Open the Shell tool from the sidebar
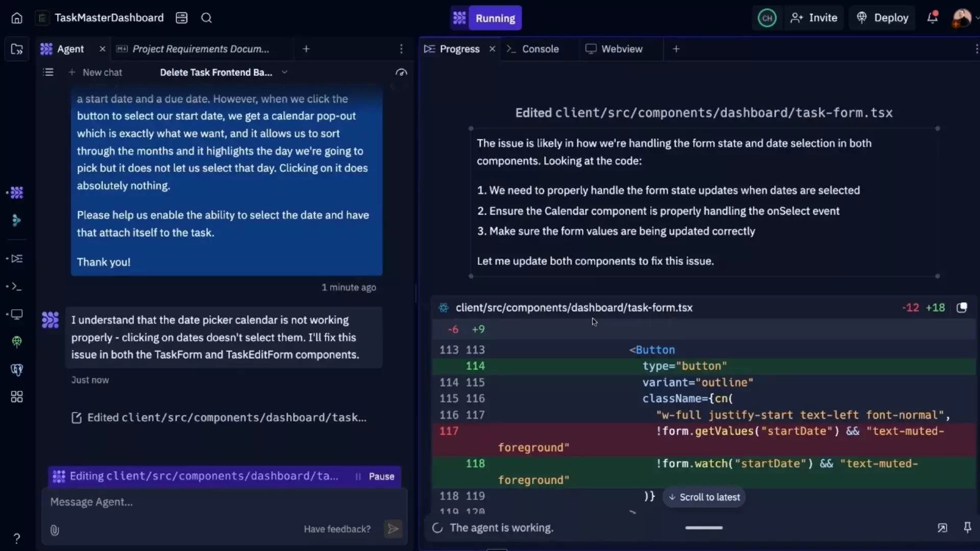The image size is (980, 551). tap(16, 286)
